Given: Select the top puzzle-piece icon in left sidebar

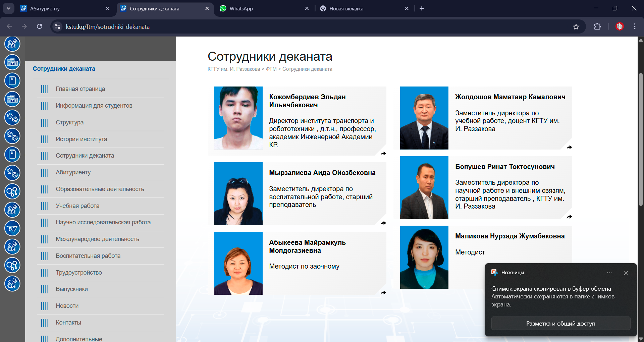Looking at the screenshot, I should [12, 44].
